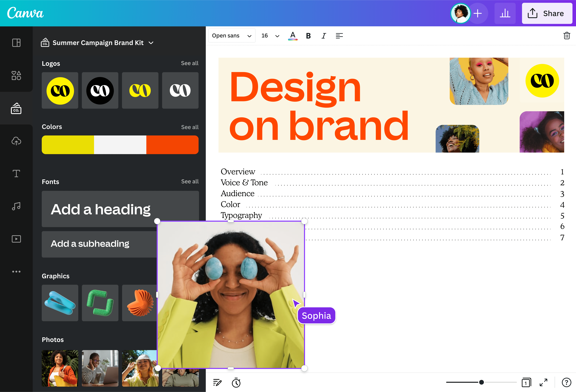Open the Videos panel

tap(16, 239)
